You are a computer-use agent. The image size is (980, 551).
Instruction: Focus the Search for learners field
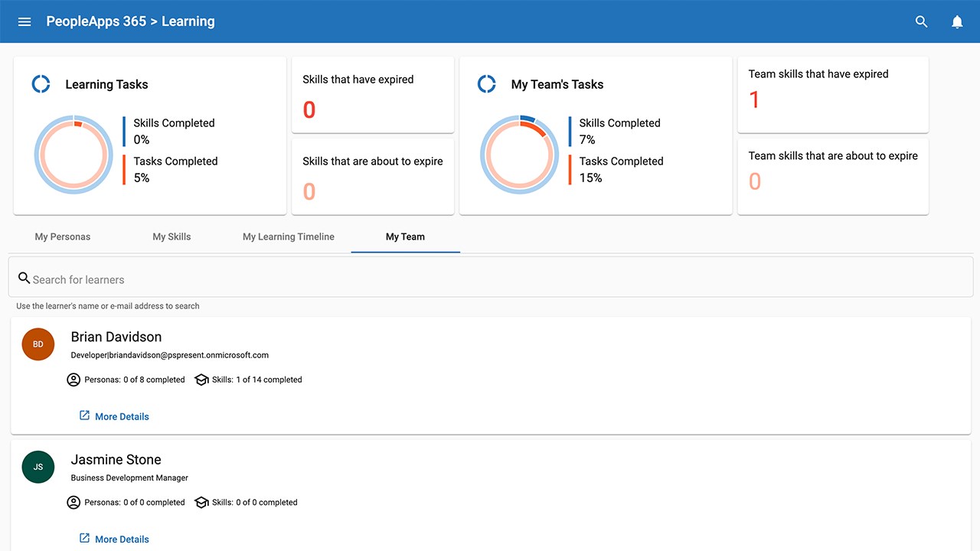coord(491,277)
